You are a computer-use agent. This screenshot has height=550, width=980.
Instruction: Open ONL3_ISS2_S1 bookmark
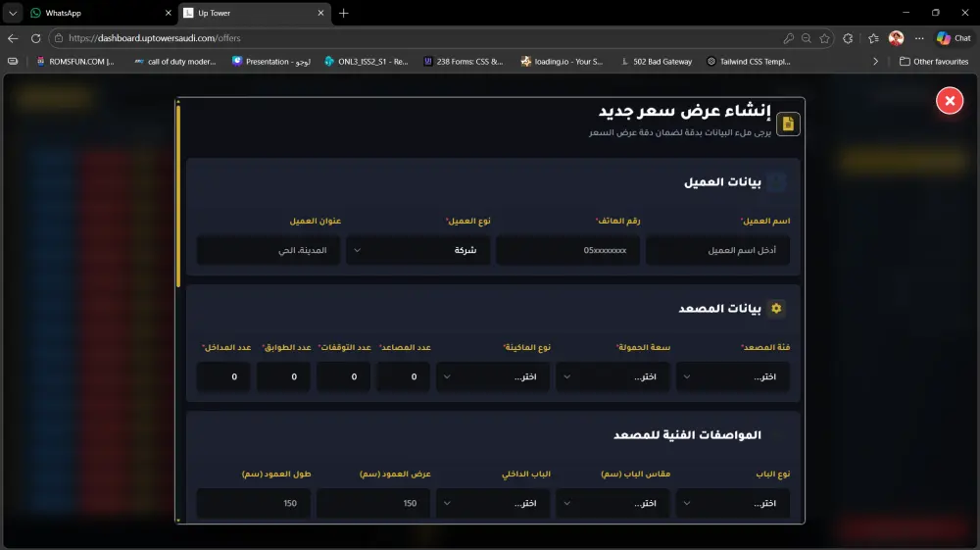tap(367, 61)
